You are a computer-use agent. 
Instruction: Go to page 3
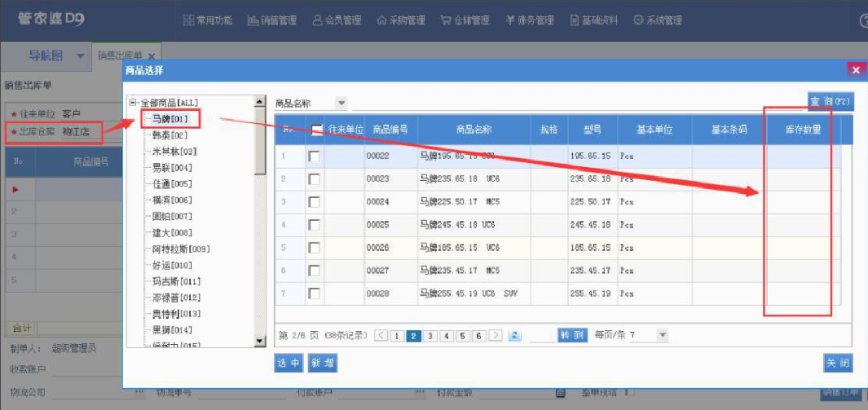pos(430,336)
